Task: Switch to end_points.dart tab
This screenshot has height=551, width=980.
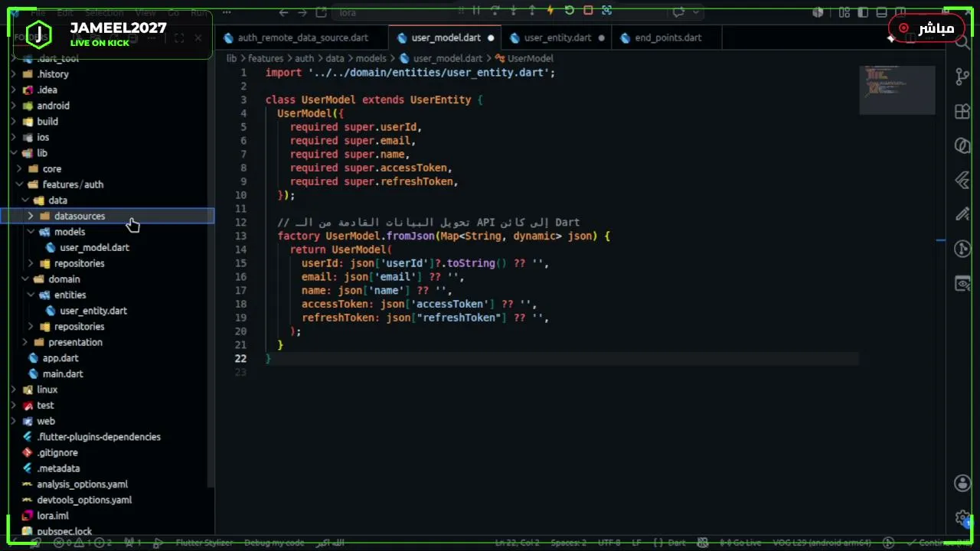Action: [668, 37]
